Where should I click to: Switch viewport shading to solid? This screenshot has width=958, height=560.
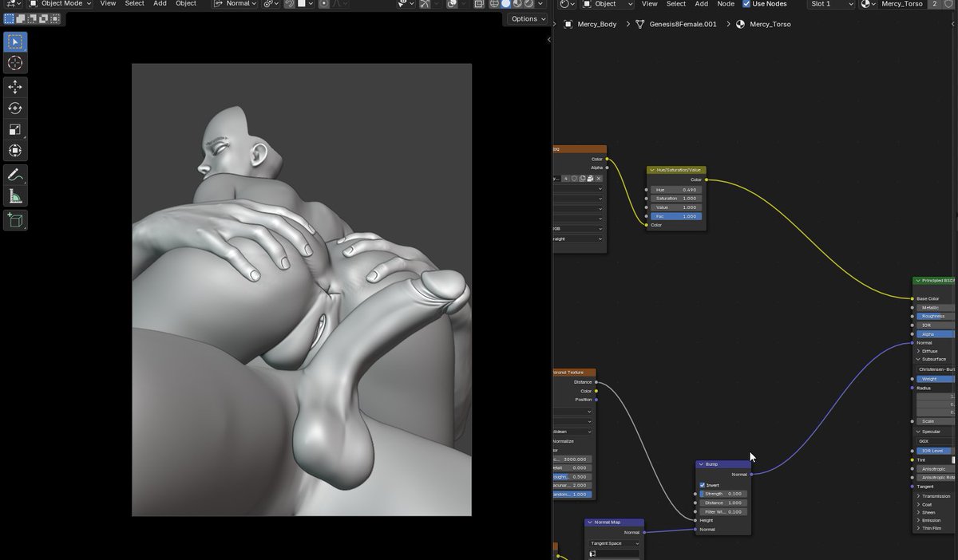[505, 4]
